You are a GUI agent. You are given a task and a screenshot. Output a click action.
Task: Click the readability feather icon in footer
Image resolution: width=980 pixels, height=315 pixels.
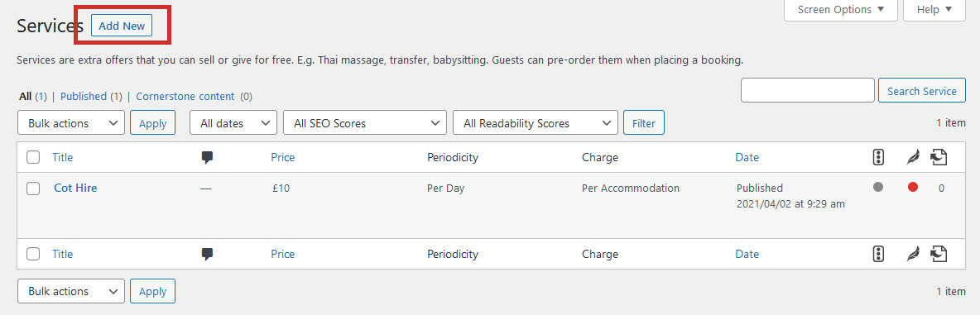[x=913, y=254]
